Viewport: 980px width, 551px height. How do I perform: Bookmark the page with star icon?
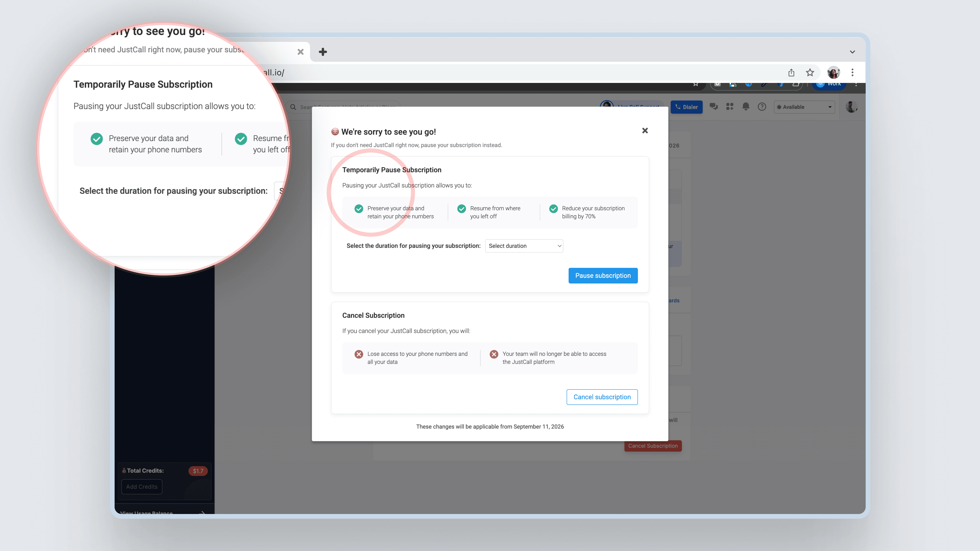point(810,72)
